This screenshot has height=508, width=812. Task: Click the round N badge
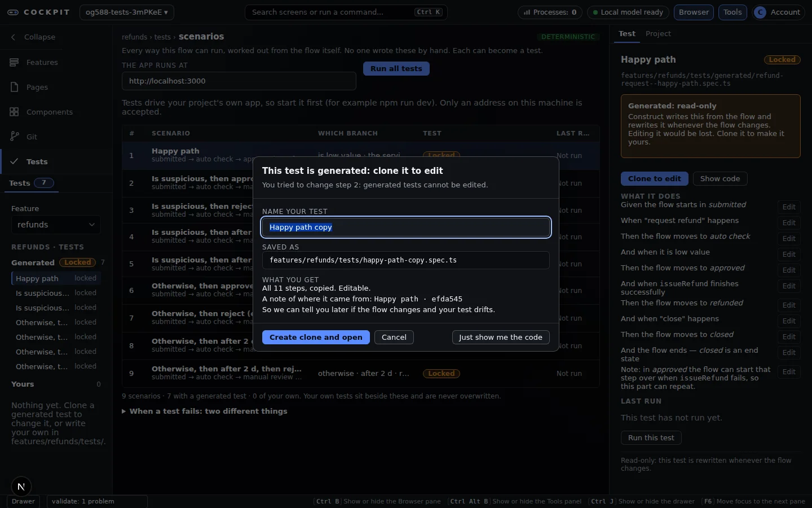click(x=21, y=487)
